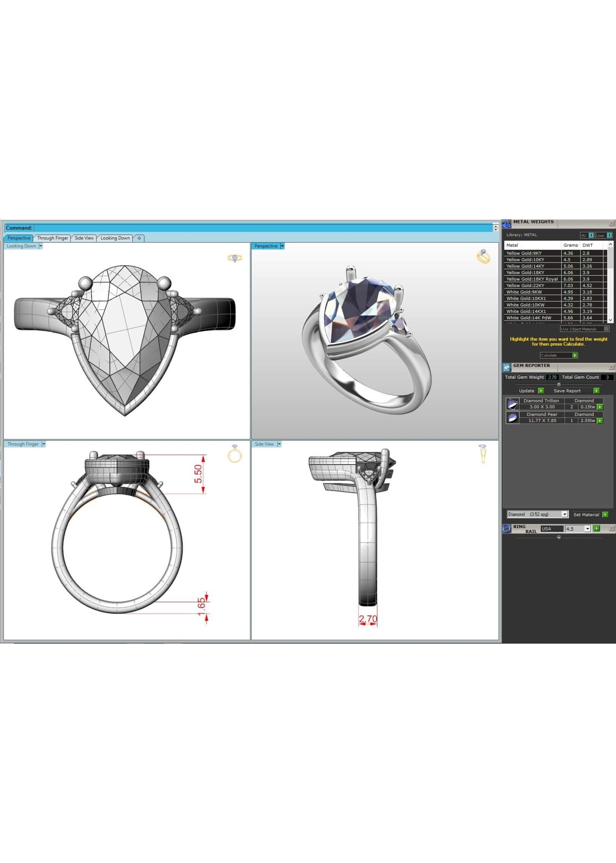Switch to the Through Finger tab
Image resolution: width=616 pixels, height=863 pixels.
click(53, 238)
